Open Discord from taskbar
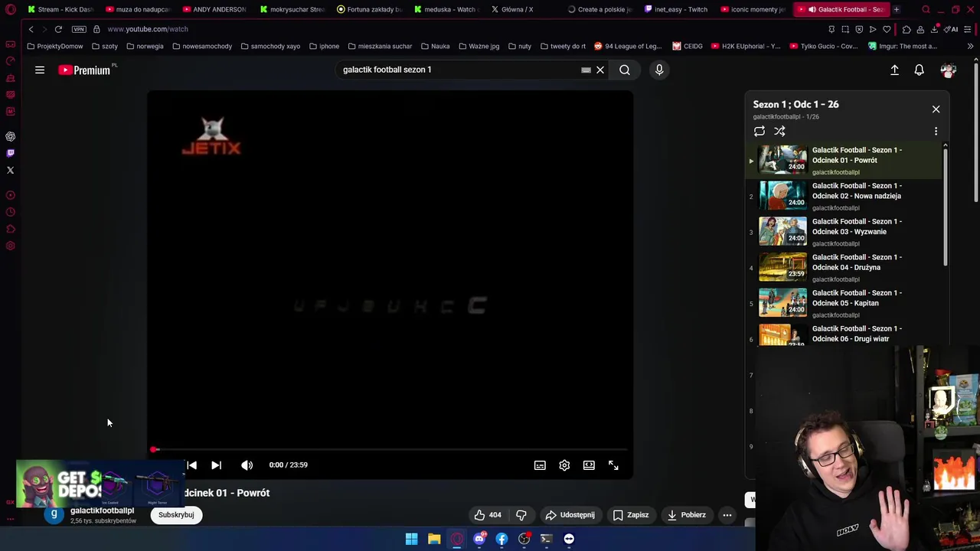The image size is (980, 551). [x=479, y=539]
